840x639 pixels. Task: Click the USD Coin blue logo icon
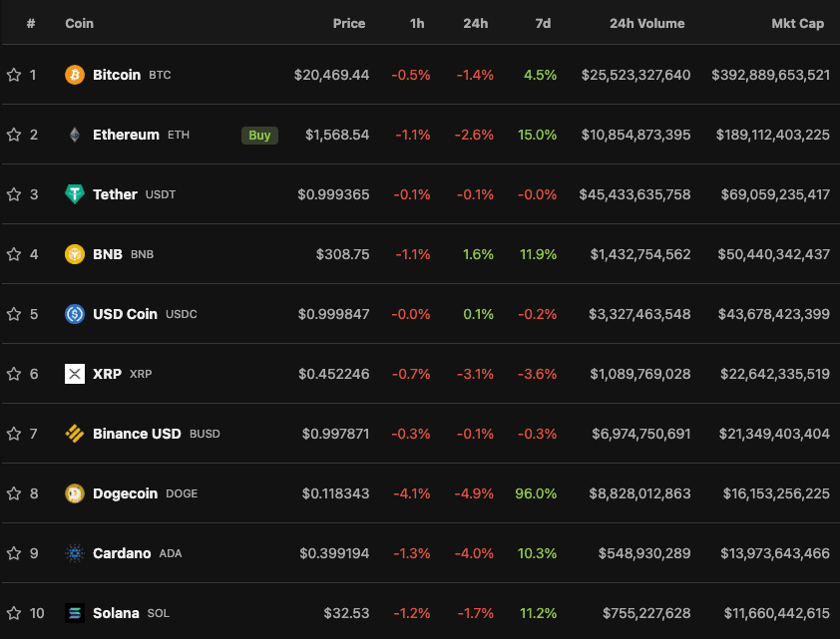pos(75,314)
